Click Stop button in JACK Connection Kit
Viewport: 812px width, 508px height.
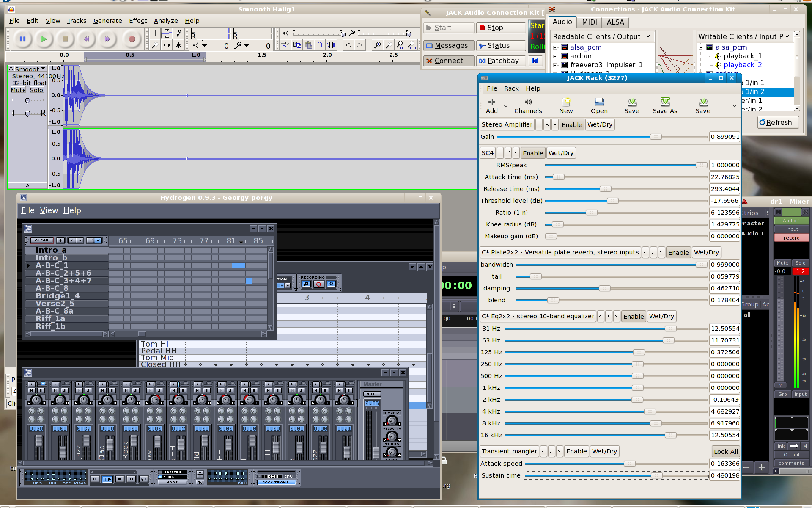(x=501, y=28)
